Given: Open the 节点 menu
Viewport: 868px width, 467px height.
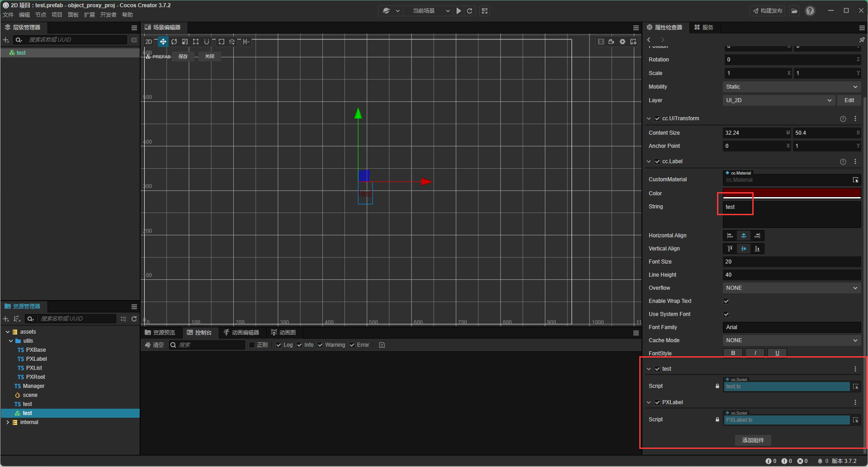Looking at the screenshot, I should click(x=41, y=15).
